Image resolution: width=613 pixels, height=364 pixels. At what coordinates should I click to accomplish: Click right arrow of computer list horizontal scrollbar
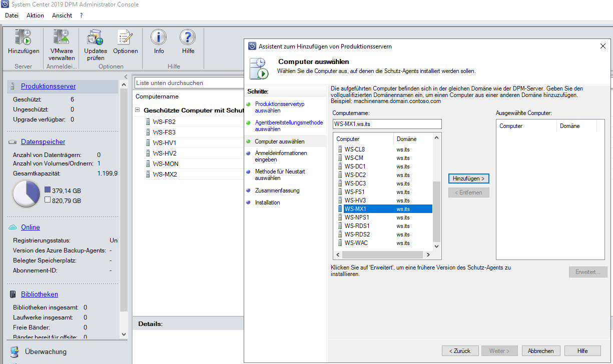tap(428, 255)
